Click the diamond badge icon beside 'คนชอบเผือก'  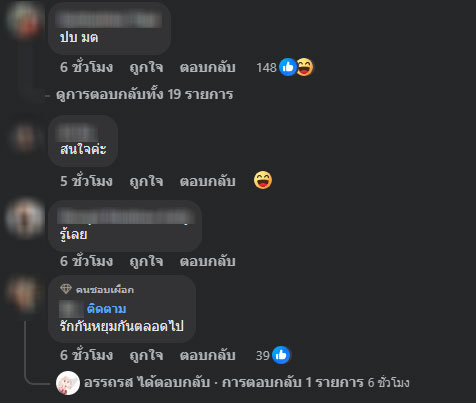(x=66, y=289)
